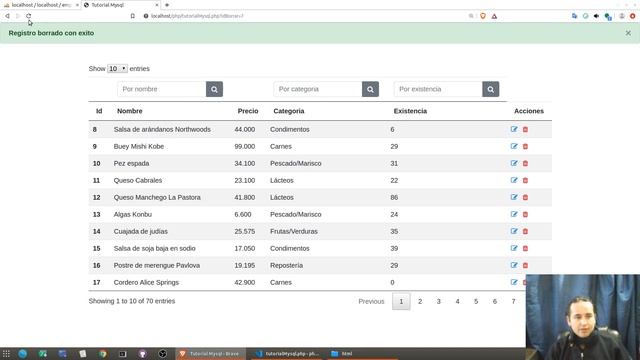This screenshot has width=640, height=360.
Task: Click the Previous pagination link
Action: point(371,301)
